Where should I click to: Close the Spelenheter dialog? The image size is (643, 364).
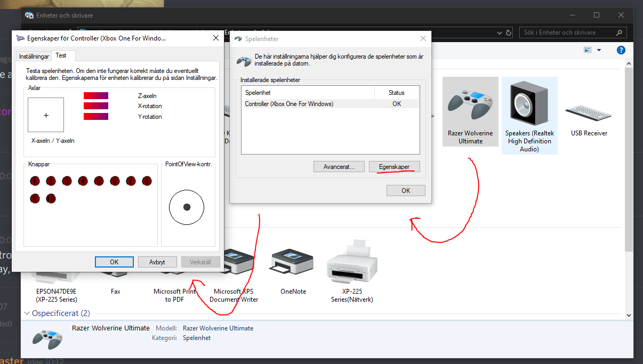[423, 39]
